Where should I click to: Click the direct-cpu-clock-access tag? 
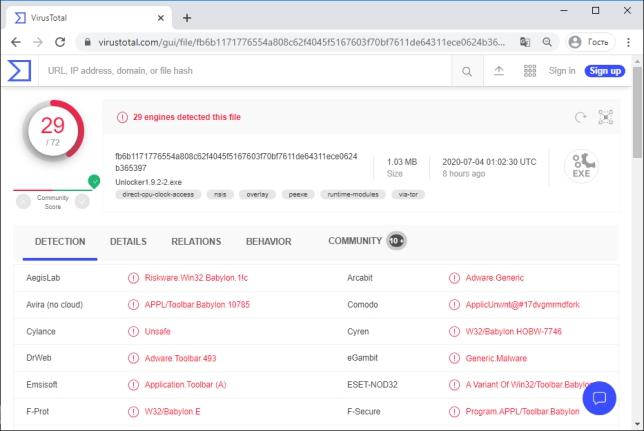pos(158,194)
